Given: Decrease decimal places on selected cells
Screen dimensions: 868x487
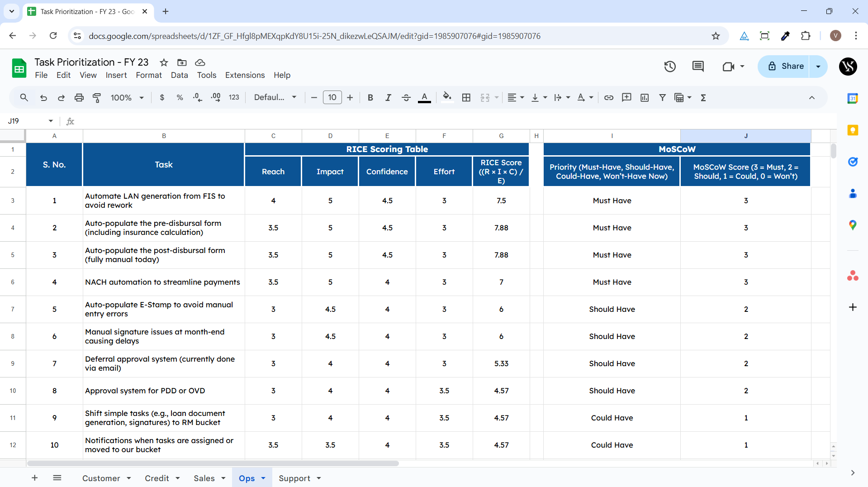Looking at the screenshot, I should pyautogui.click(x=197, y=97).
